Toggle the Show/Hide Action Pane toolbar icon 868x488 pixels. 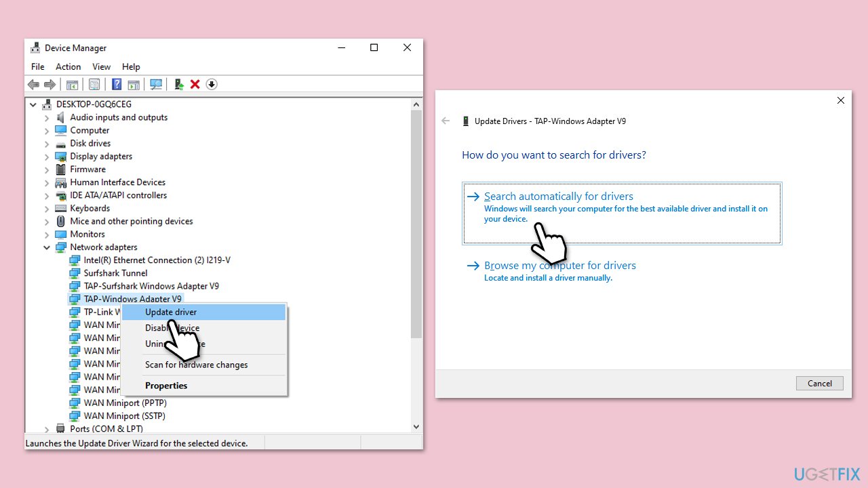click(x=134, y=84)
